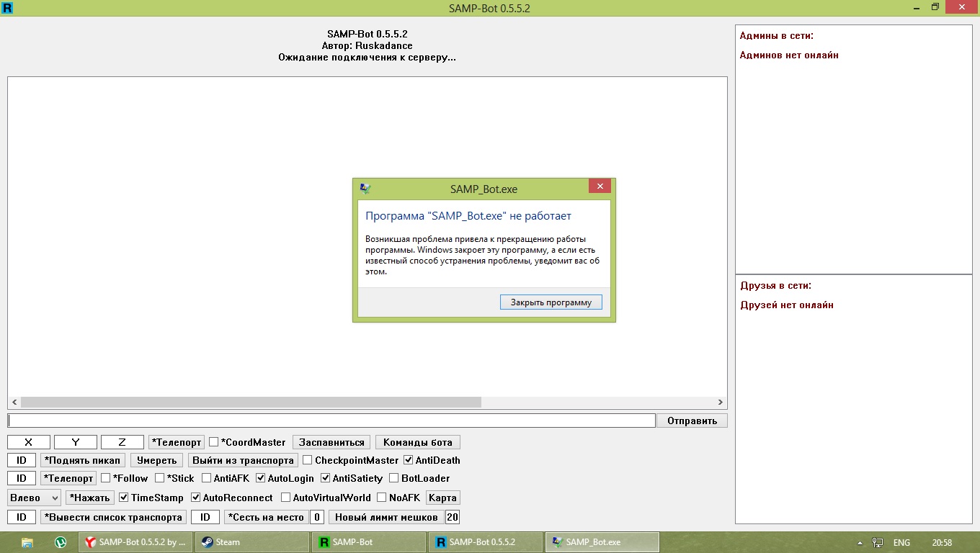
Task: Click Закрыть программу button
Action: coord(551,302)
